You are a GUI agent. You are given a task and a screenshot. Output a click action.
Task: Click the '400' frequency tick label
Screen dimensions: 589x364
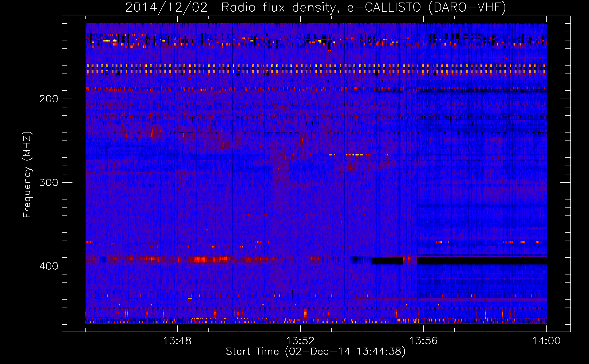[49, 266]
